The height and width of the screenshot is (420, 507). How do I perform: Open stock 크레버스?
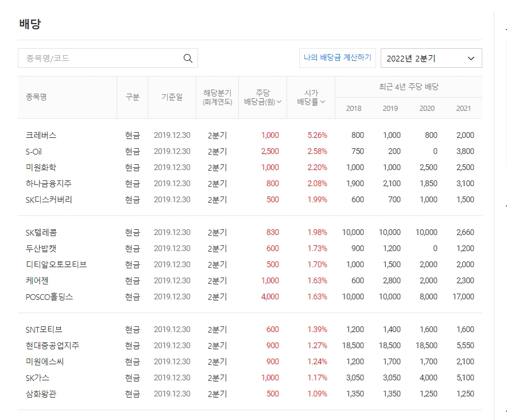click(41, 135)
